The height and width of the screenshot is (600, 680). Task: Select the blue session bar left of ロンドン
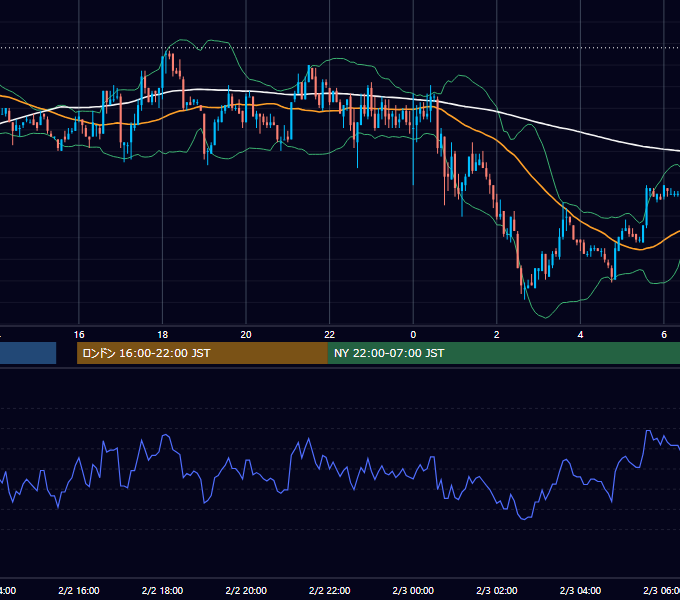click(28, 353)
